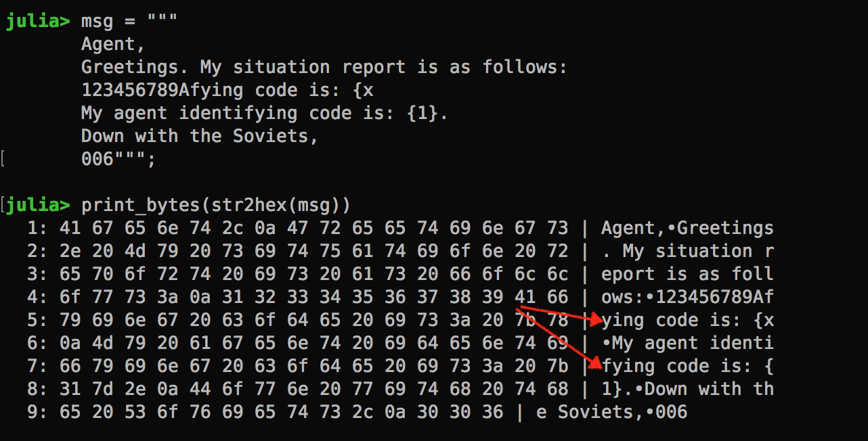This screenshot has height=441, width=868.
Task: Click the lower red arrowhead near "fying code"
Action: click(595, 365)
